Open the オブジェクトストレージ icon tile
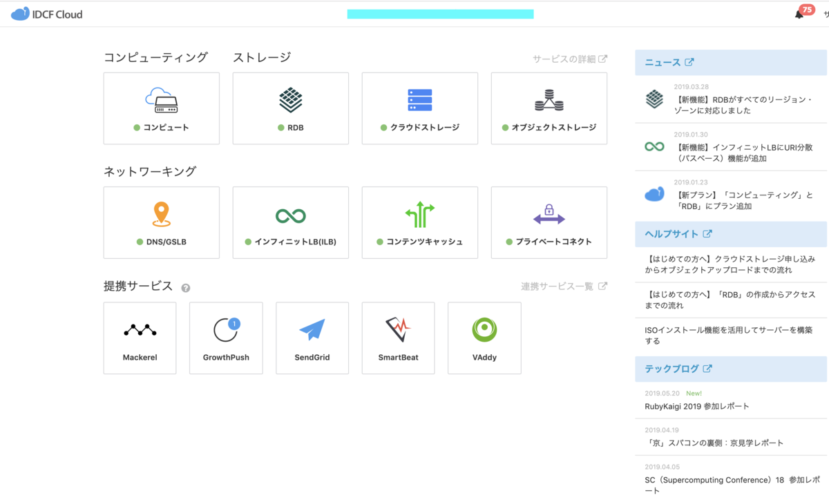829x504 pixels. tap(549, 108)
